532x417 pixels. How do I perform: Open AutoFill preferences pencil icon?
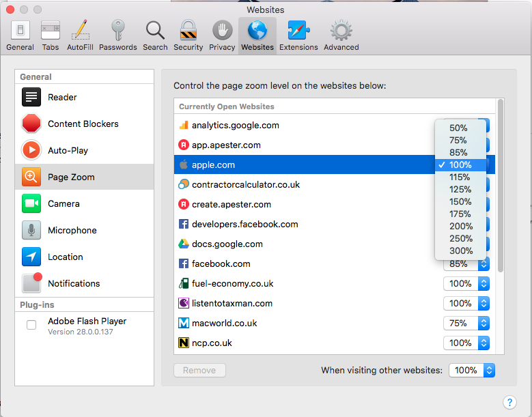point(80,31)
